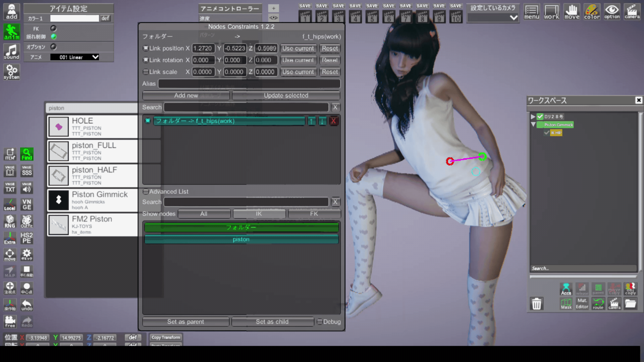Screen dimensions: 644x362
Task: Open the 001 Linear animation dropdown
Action: (74, 57)
